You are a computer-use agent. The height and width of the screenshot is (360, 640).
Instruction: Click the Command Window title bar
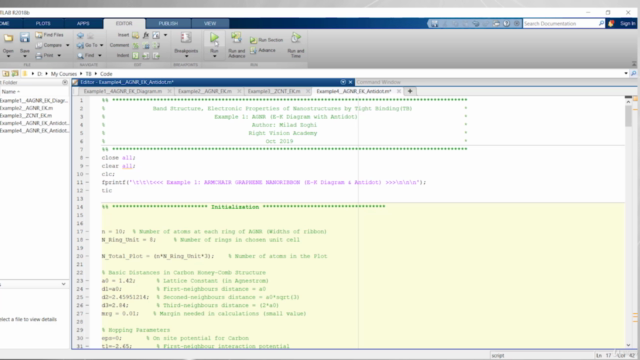tap(495, 82)
